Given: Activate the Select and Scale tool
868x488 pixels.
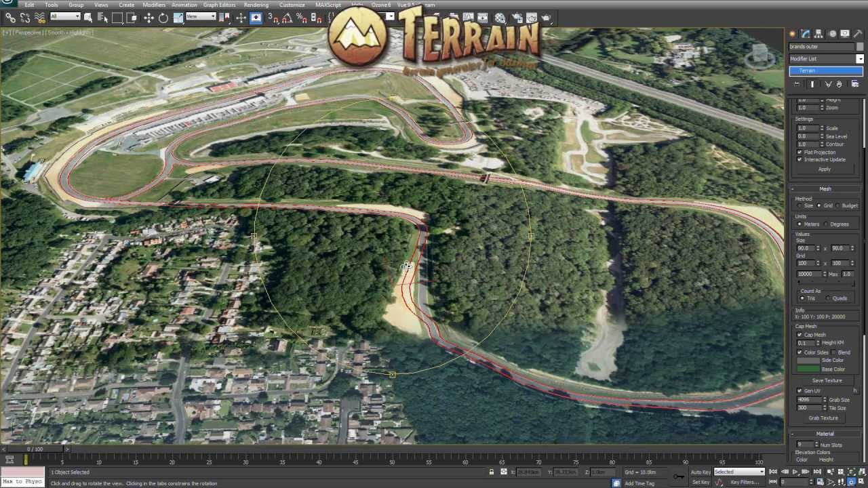Looking at the screenshot, I should 178,18.
